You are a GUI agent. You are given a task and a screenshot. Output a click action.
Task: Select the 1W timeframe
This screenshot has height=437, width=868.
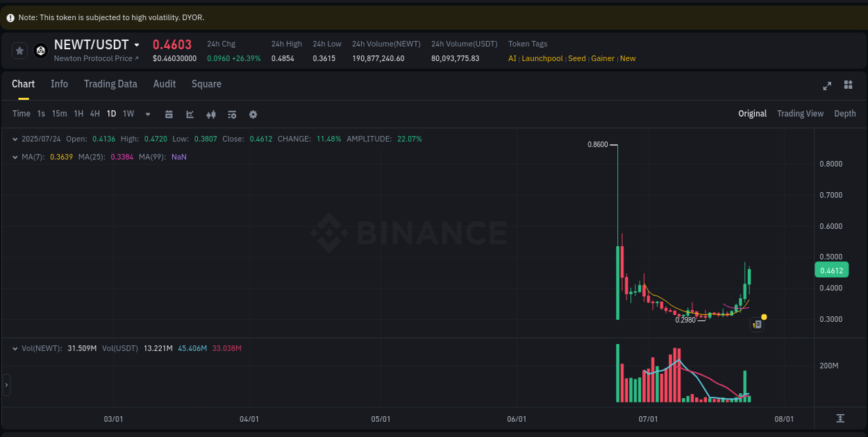[128, 114]
